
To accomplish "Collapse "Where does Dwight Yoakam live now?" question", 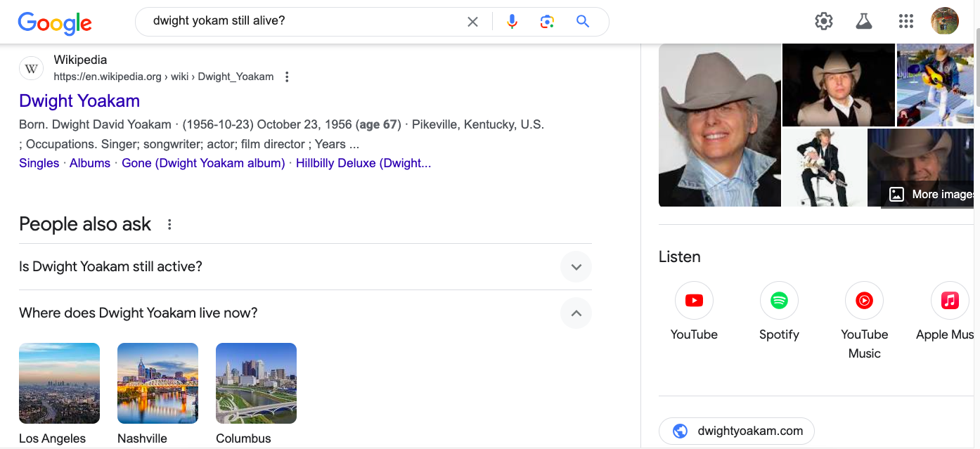I will coord(305,313).
